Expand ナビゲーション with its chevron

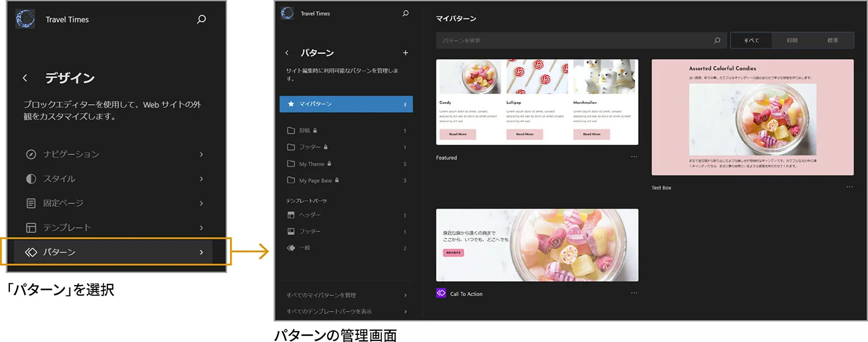coord(201,154)
